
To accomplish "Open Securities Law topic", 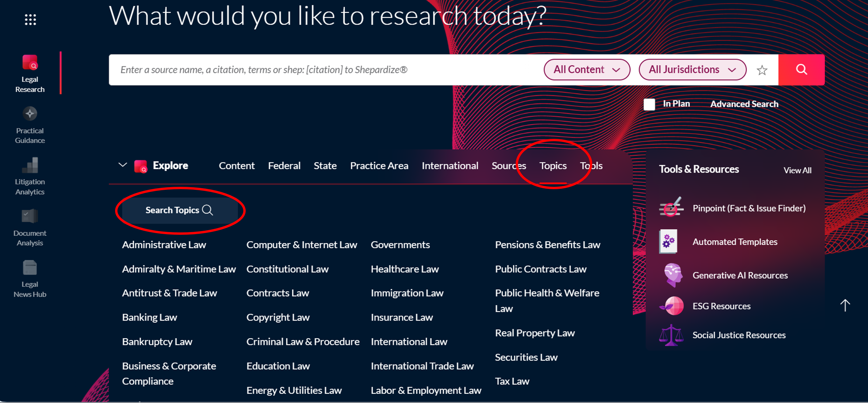I will 526,357.
